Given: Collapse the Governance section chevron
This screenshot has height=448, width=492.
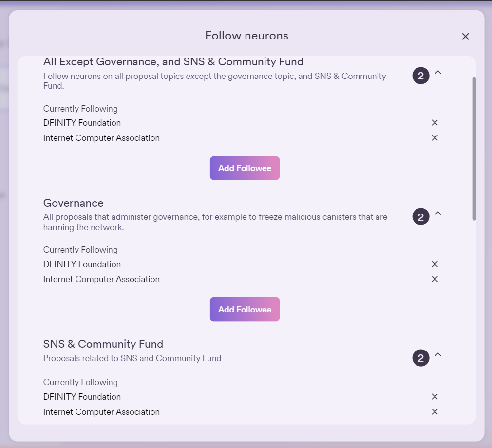Looking at the screenshot, I should pyautogui.click(x=438, y=214).
